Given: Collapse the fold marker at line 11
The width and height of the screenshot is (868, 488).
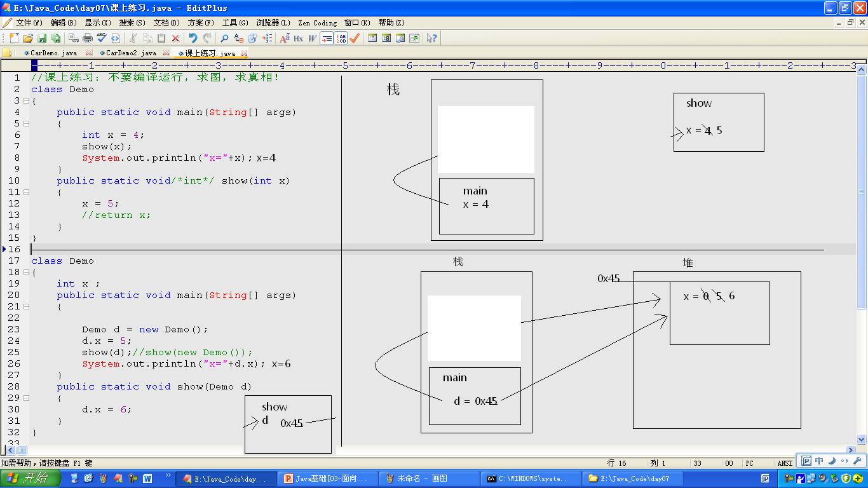Looking at the screenshot, I should point(26,192).
